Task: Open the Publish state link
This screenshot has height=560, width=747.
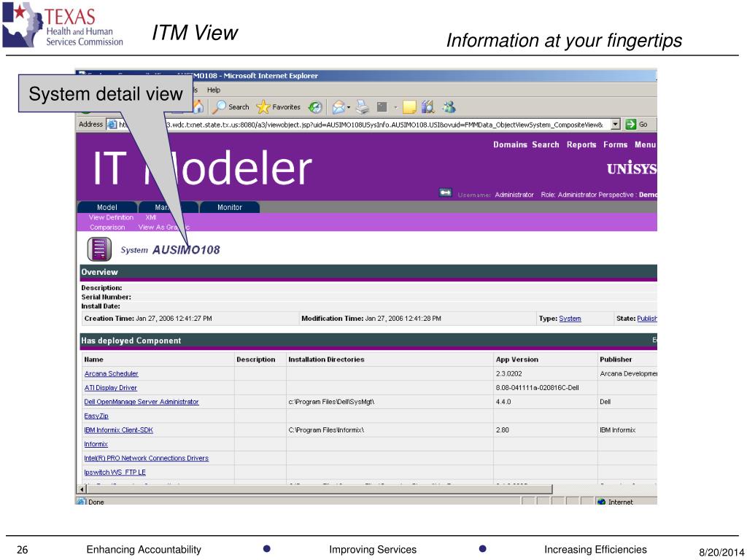Action: (647, 319)
